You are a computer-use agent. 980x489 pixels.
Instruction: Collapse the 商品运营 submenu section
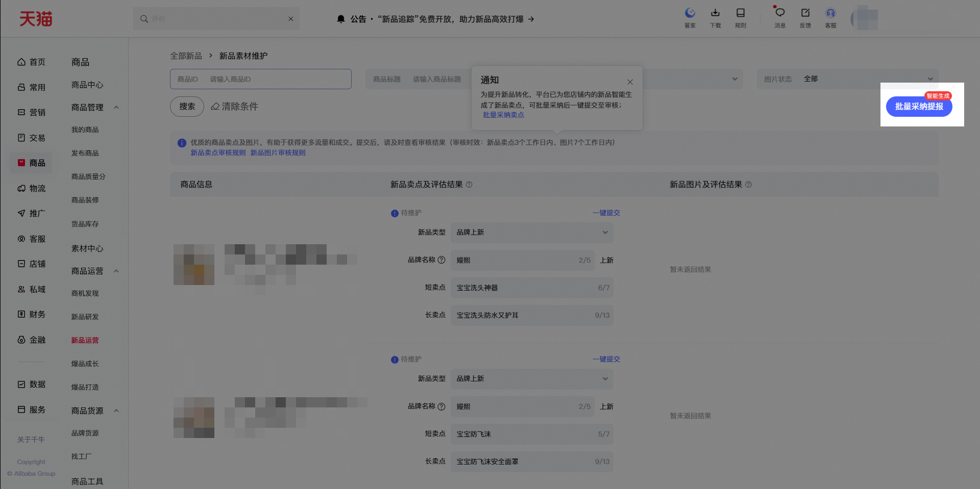(116, 271)
